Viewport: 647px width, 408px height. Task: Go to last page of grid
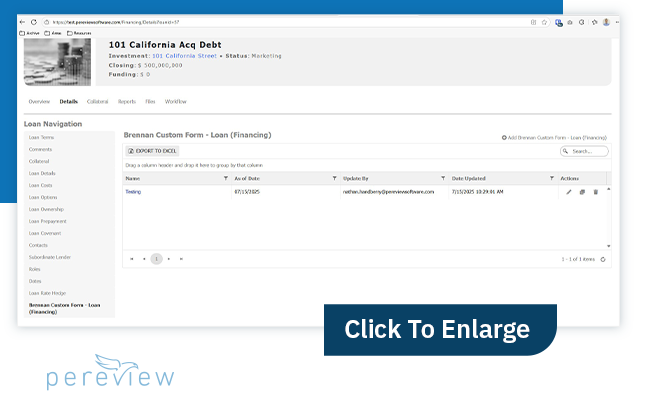tap(181, 259)
